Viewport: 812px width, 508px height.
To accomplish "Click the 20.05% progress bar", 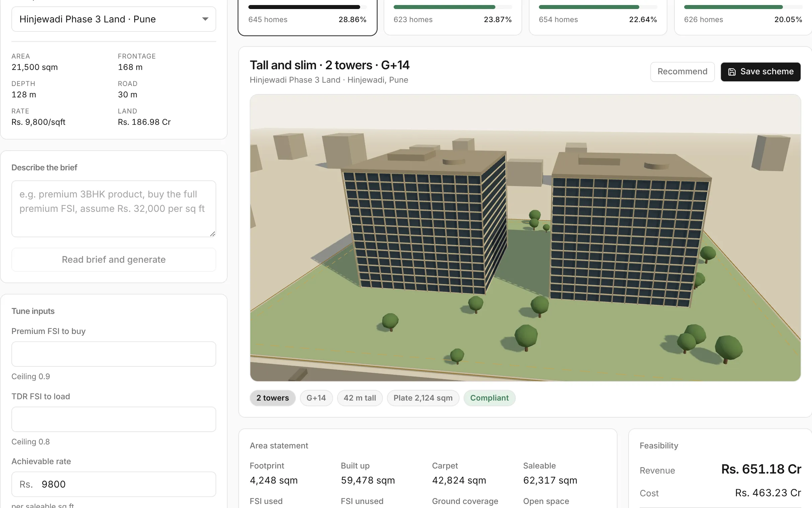I will pos(743,7).
